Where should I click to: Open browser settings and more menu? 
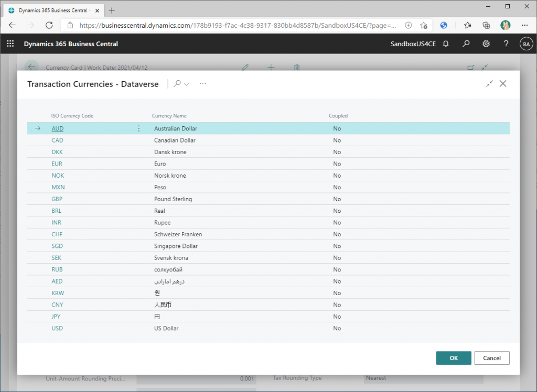[524, 25]
